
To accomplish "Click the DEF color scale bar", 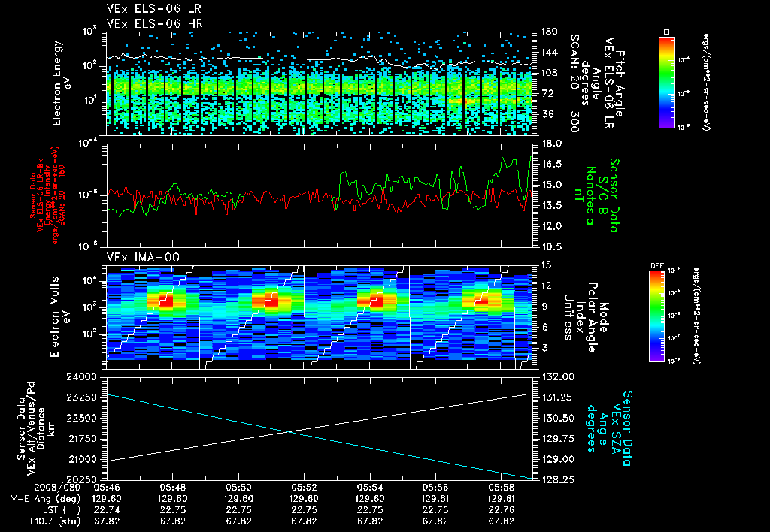I will click(656, 316).
